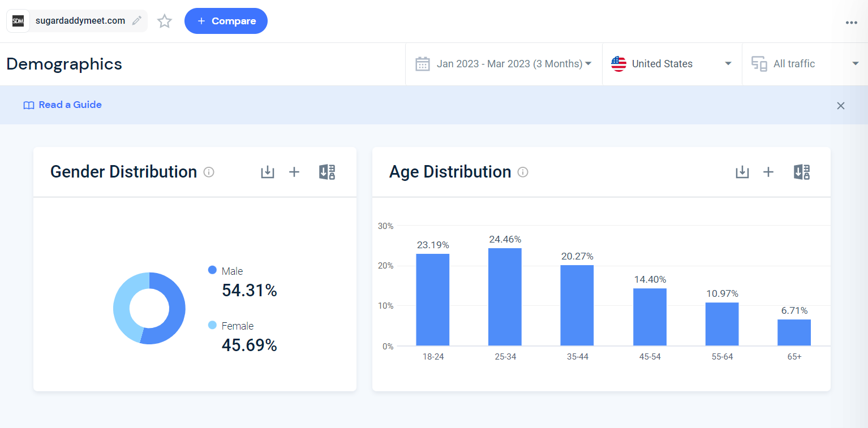Open Age Distribution Excel export icon
The image size is (868, 428).
pyautogui.click(x=801, y=172)
